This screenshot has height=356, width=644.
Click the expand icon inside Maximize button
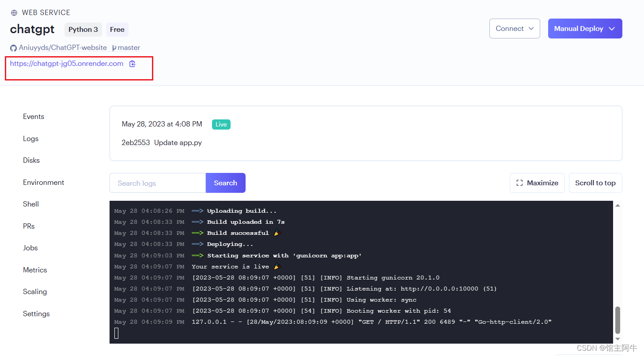pos(519,183)
